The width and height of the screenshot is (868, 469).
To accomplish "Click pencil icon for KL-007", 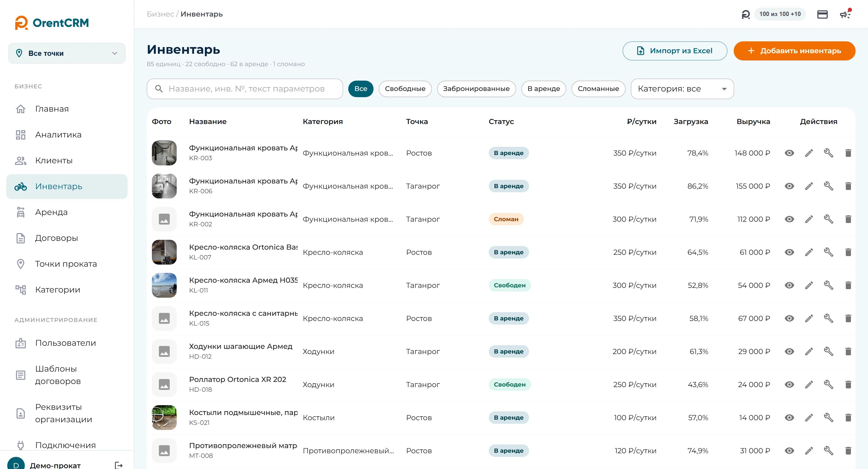I will (809, 252).
